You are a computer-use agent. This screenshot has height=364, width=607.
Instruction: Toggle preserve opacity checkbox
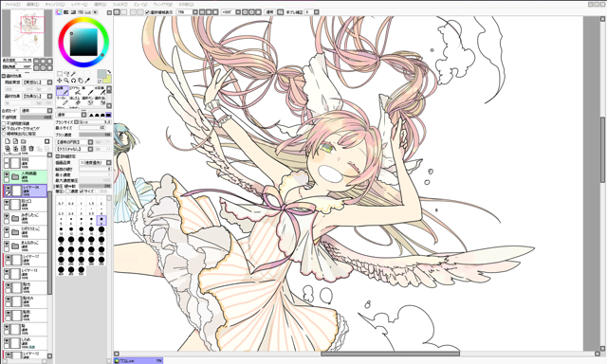tap(4, 124)
